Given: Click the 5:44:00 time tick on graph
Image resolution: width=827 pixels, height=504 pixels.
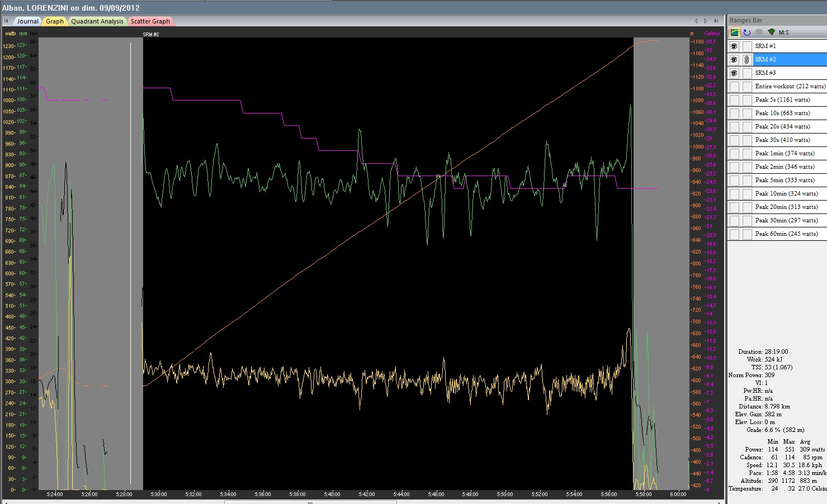Looking at the screenshot, I should click(401, 495).
